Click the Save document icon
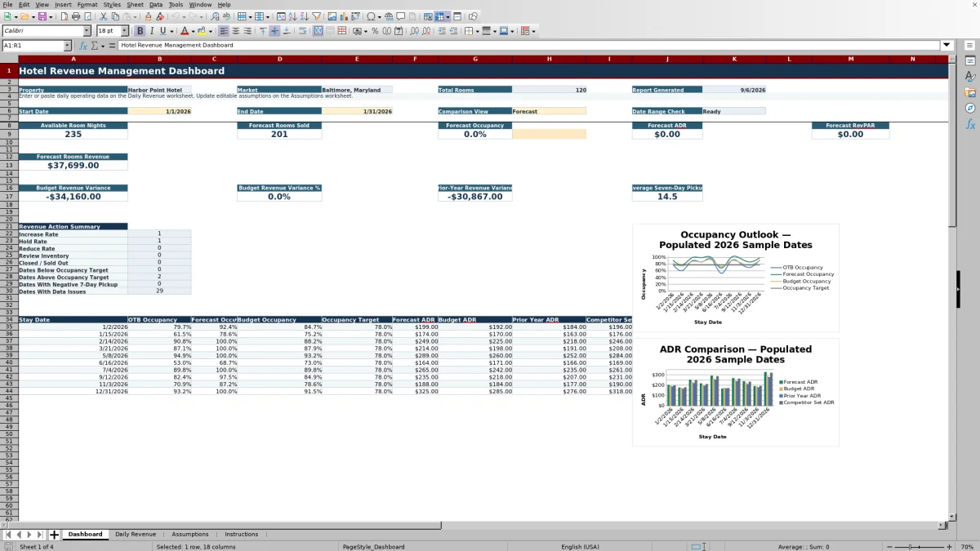This screenshot has height=551, width=980. click(x=42, y=16)
